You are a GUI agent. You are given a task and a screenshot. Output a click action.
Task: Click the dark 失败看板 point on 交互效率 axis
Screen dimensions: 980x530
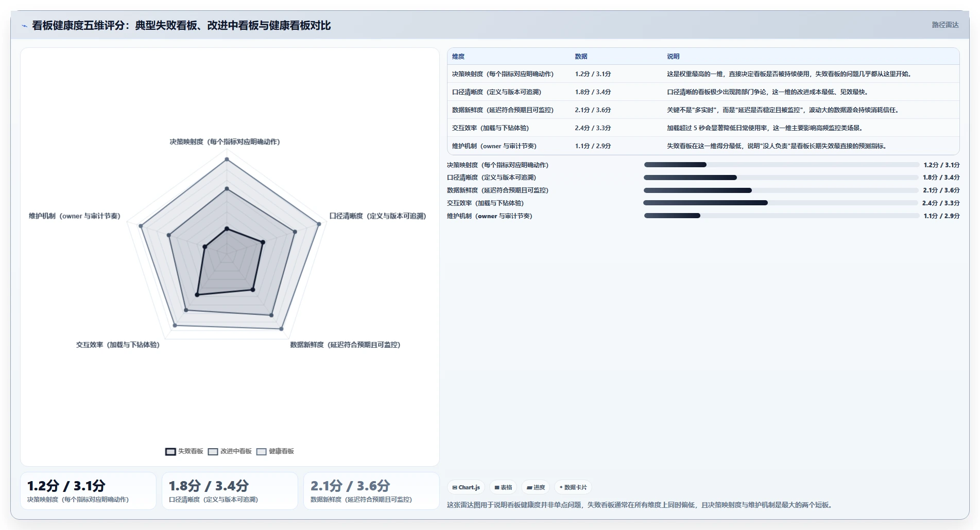tap(197, 295)
